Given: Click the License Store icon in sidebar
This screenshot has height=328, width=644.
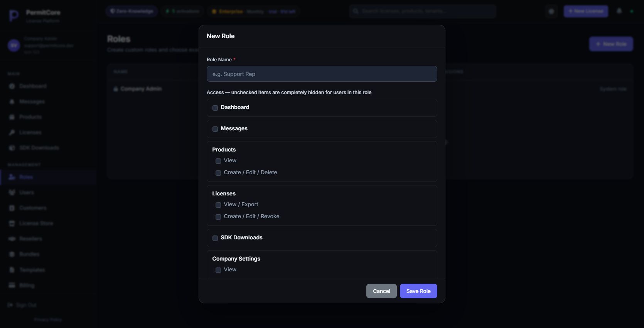Looking at the screenshot, I should (x=12, y=223).
